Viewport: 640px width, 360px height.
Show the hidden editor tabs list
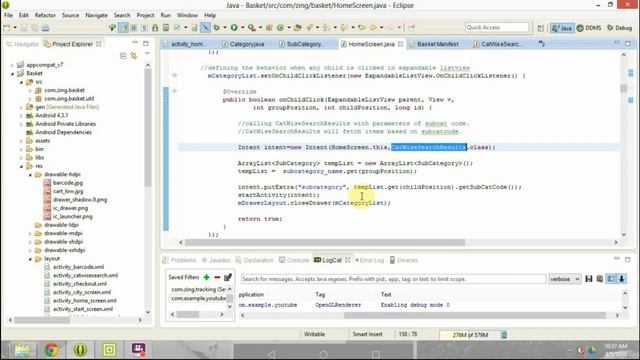(541, 43)
